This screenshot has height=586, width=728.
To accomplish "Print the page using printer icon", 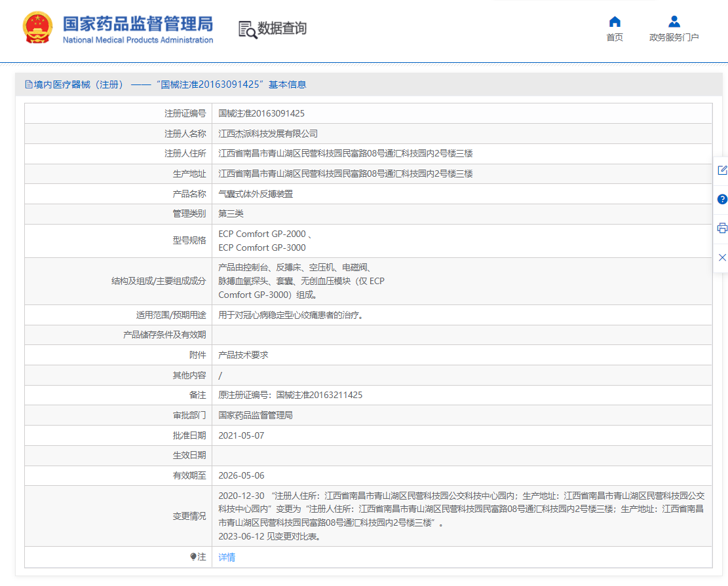I will (722, 228).
